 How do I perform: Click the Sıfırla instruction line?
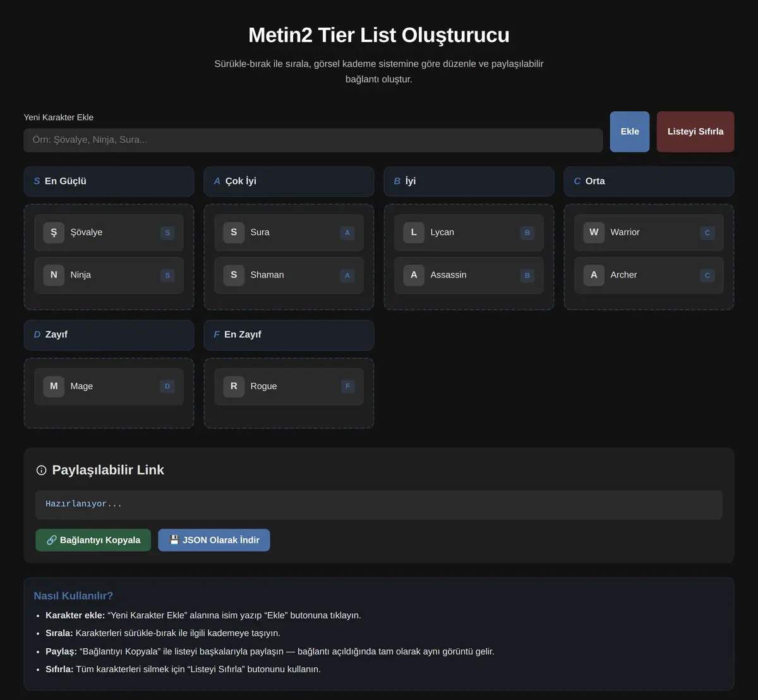click(183, 669)
